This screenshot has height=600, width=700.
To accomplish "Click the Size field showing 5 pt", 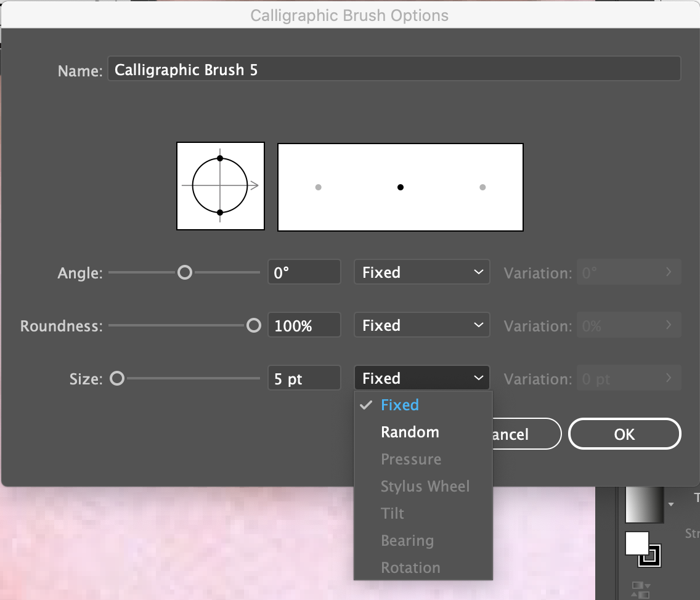I will click(x=304, y=378).
